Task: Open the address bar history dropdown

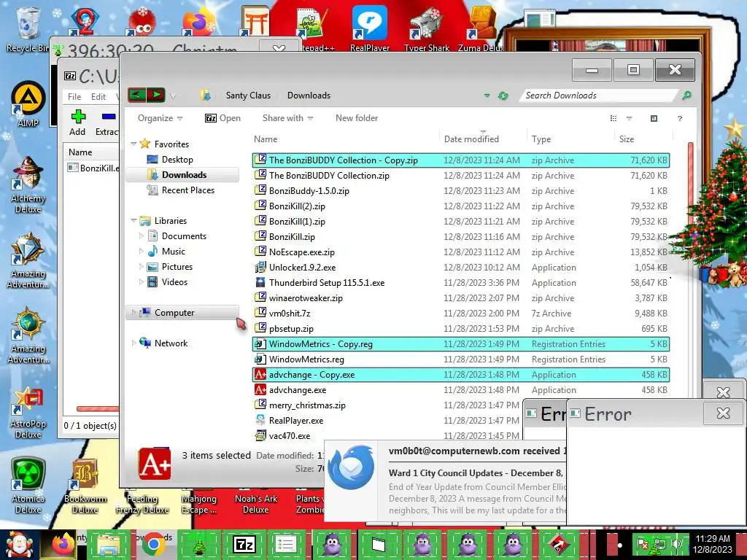Action: point(487,96)
